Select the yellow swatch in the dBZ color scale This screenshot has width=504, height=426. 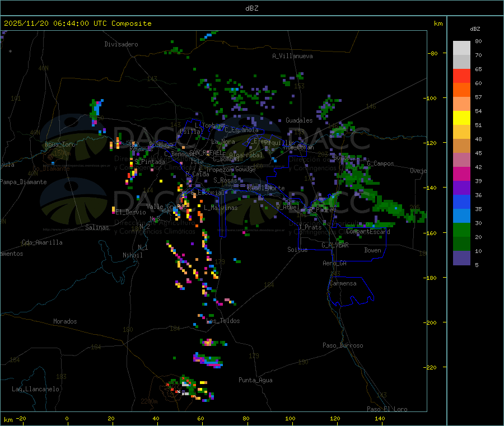pyautogui.click(x=461, y=118)
